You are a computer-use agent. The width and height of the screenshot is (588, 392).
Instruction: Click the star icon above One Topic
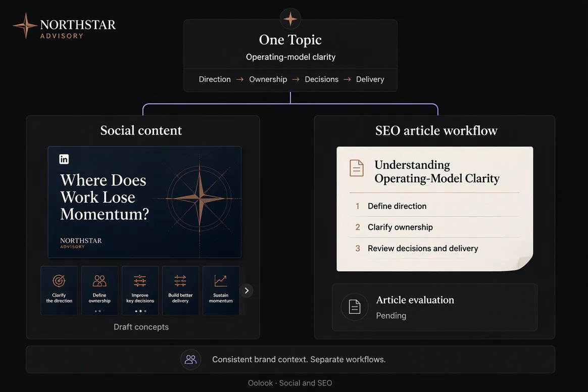[x=290, y=19]
